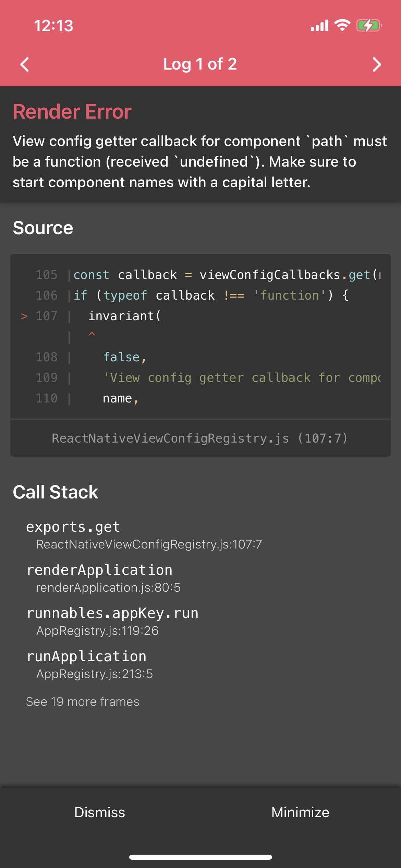Expand See 19 more frames
401x868 pixels.
[x=83, y=702]
